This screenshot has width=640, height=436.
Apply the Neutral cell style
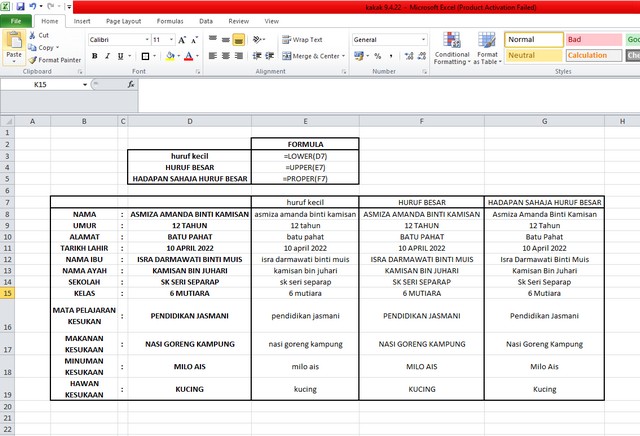533,55
